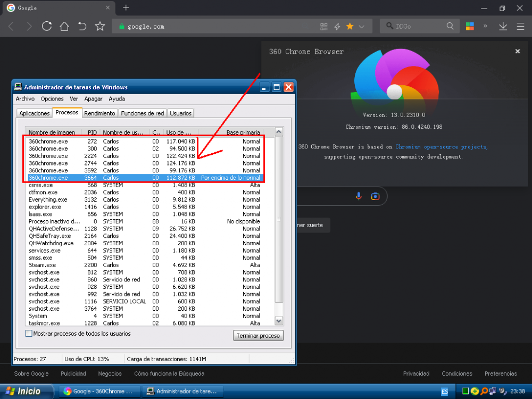Open the browser hamburger main menu
532x399 pixels.
520,26
